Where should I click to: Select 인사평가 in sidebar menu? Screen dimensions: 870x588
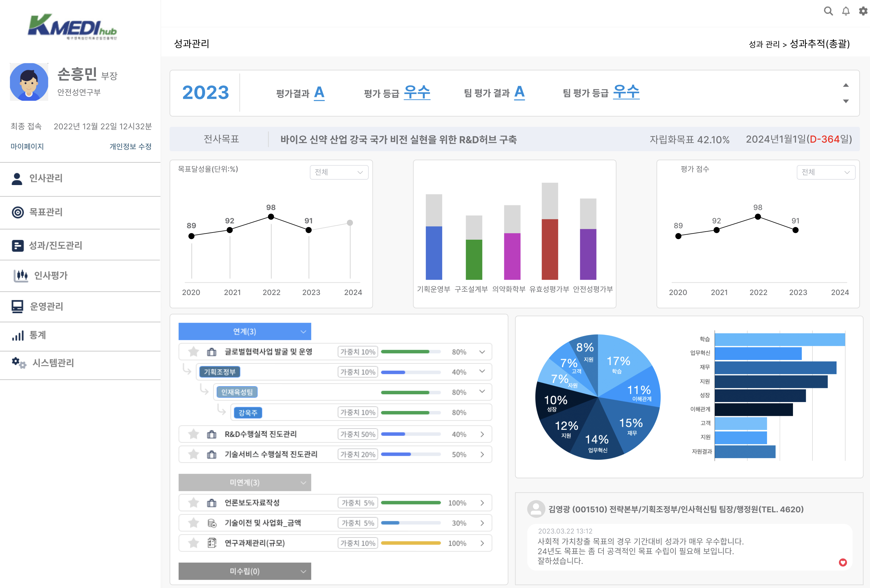point(50,275)
